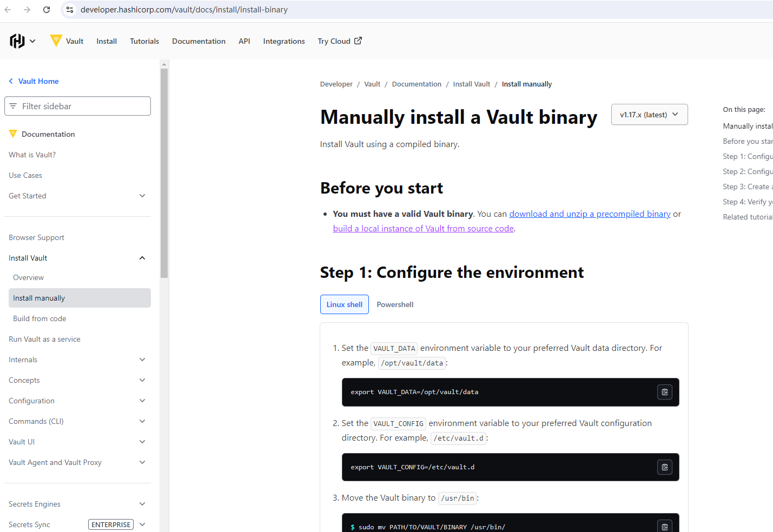773x532 pixels.
Task: Open Browser Support sidebar page
Action: pyautogui.click(x=36, y=237)
